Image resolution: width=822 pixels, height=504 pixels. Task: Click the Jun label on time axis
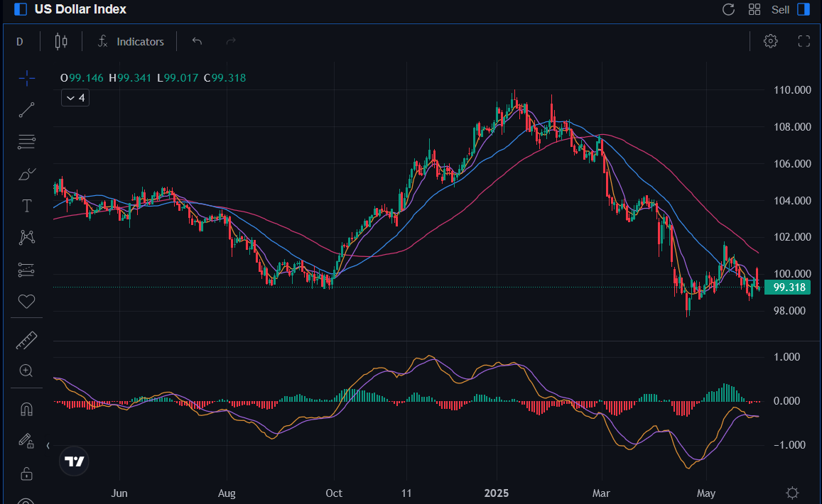coord(119,493)
